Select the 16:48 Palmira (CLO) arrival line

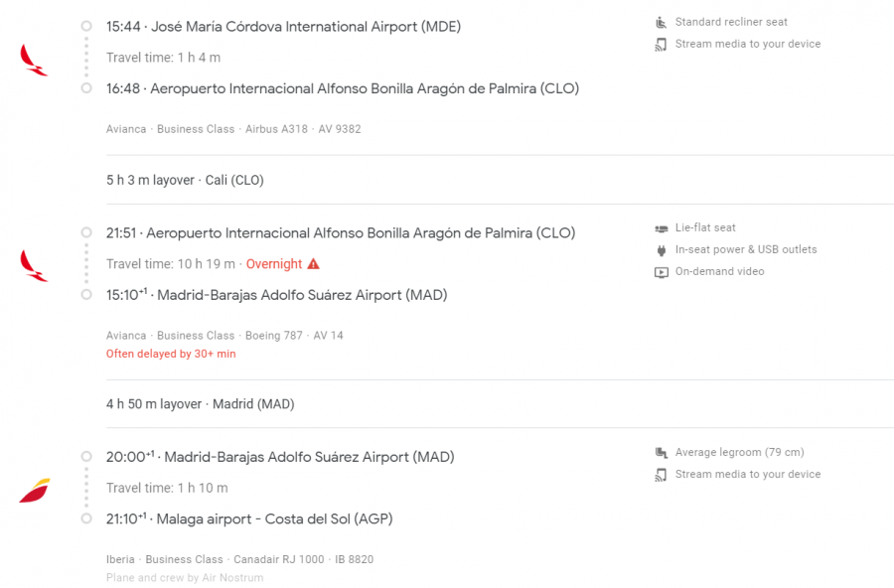click(342, 88)
